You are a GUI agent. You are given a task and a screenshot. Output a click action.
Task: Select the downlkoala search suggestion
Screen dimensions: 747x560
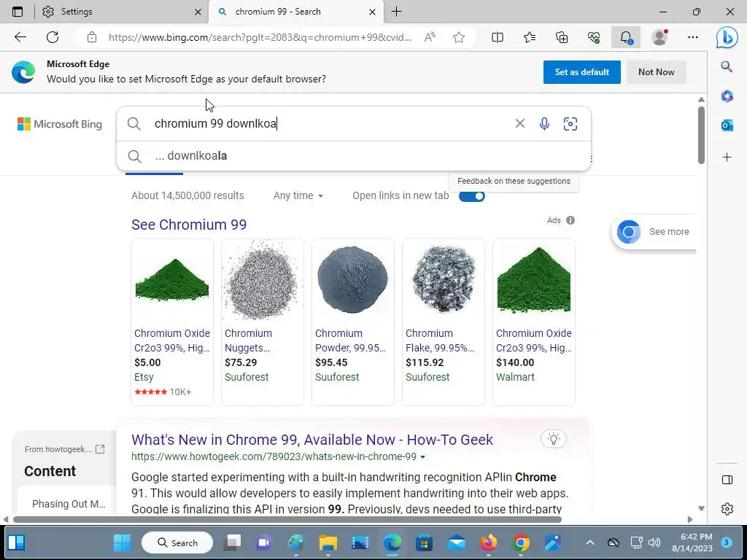(354, 156)
